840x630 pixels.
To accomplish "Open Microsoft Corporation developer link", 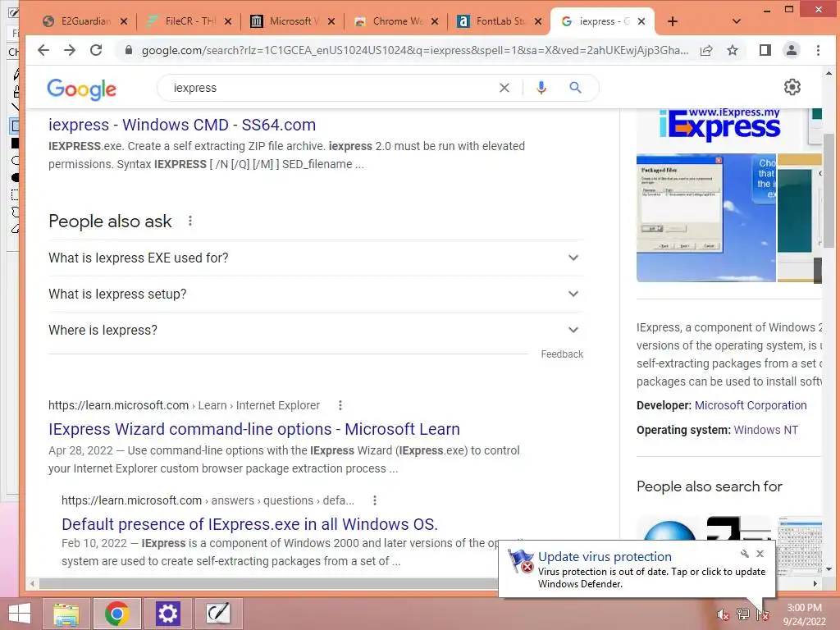I will pos(751,405).
